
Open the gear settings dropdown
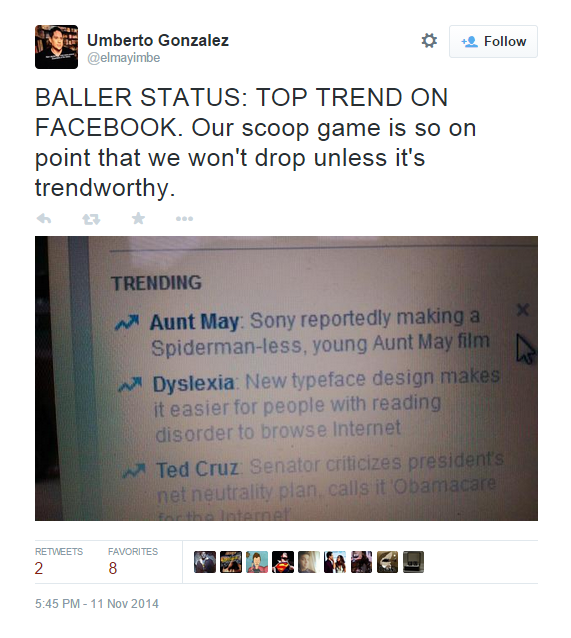pos(429,41)
